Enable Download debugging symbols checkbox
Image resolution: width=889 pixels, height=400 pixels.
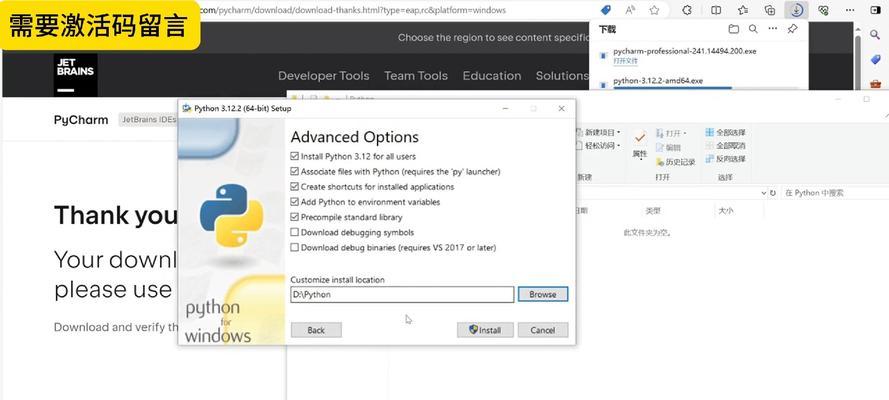pos(294,232)
